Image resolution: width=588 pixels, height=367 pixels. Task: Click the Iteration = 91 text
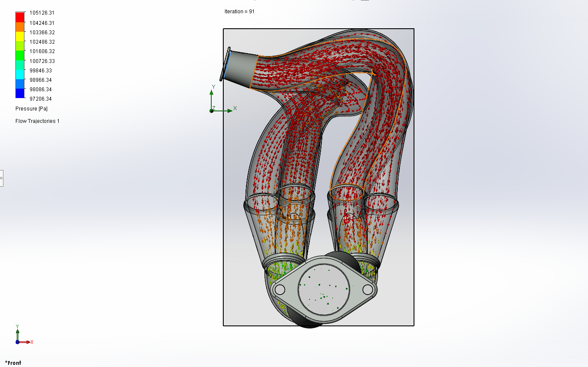click(x=239, y=12)
